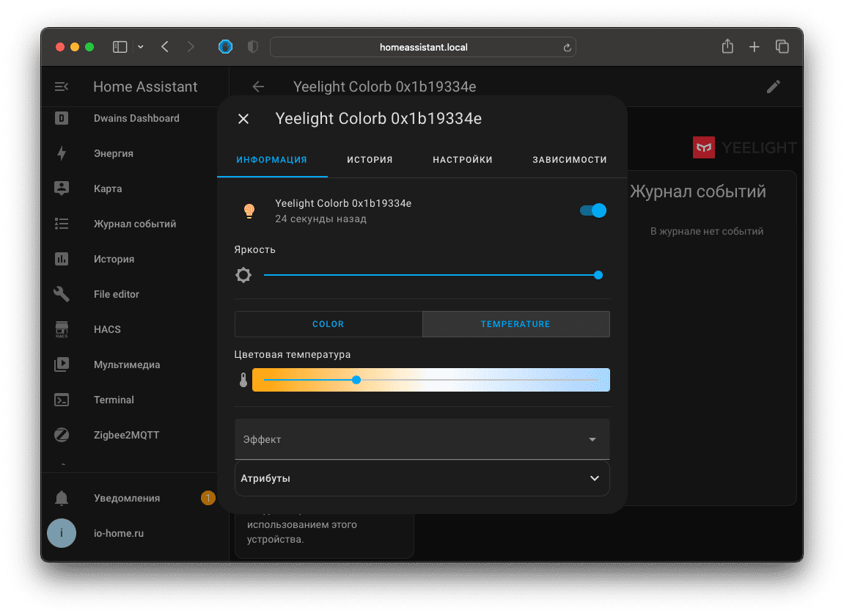Click the Мультимедиа play icon
The image size is (844, 616).
[x=62, y=364]
